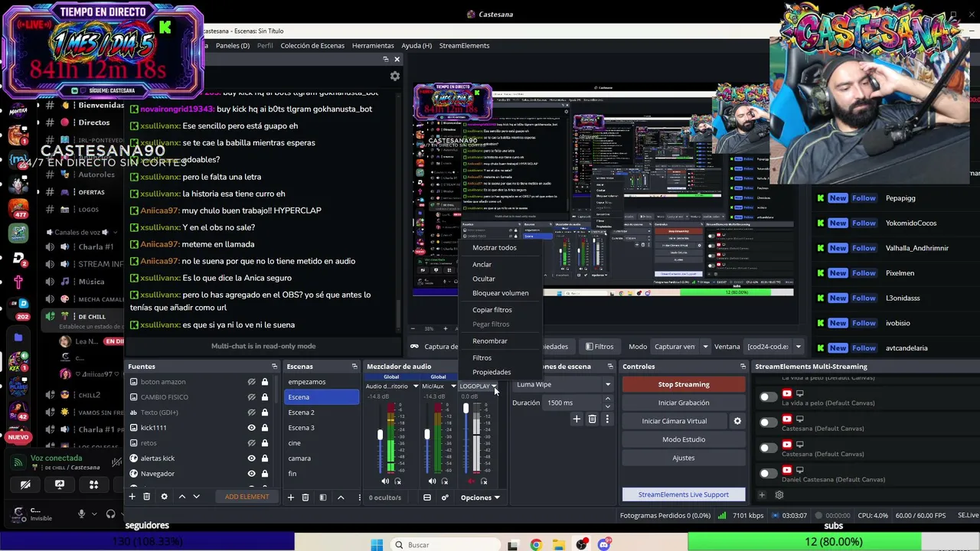980x551 pixels.
Task: Open LOGOPLAY channel dropdown arrow
Action: tap(494, 386)
